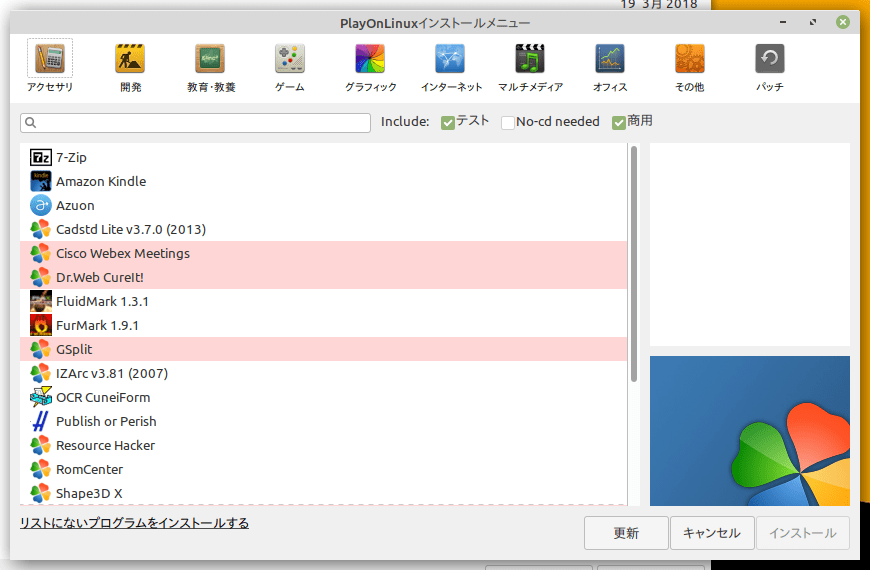Viewport: 870px width, 570px height.
Task: Open the アクセサリ (Accessories) category
Action: 50,66
